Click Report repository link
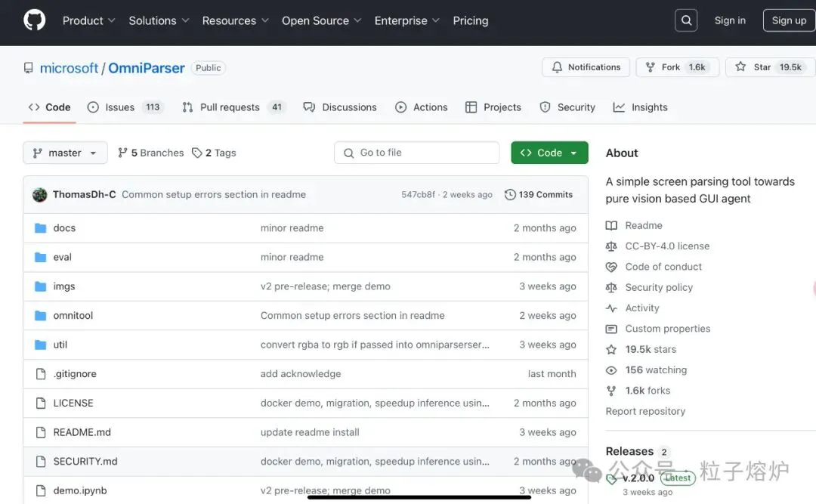This screenshot has height=504, width=816. tap(645, 411)
